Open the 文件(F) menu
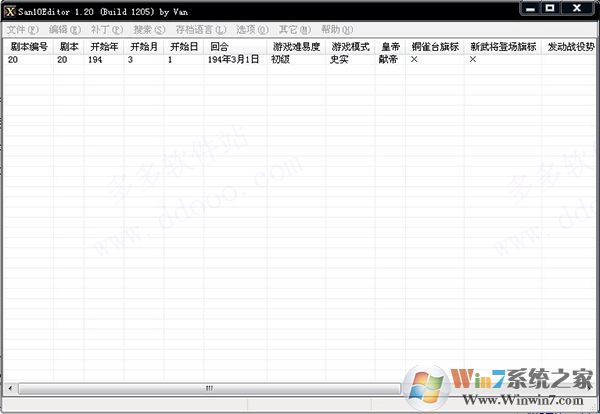 click(23, 29)
